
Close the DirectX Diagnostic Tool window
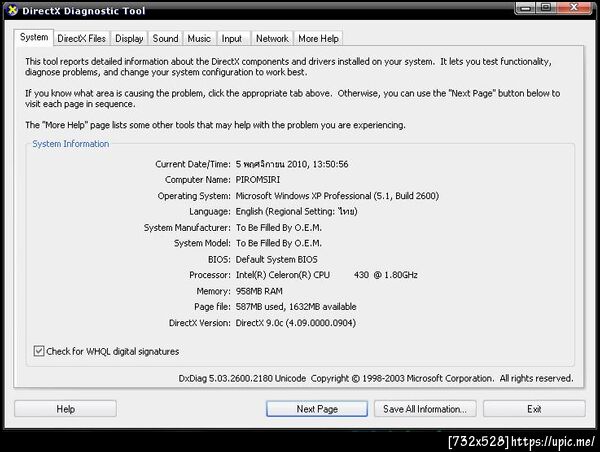574,8
